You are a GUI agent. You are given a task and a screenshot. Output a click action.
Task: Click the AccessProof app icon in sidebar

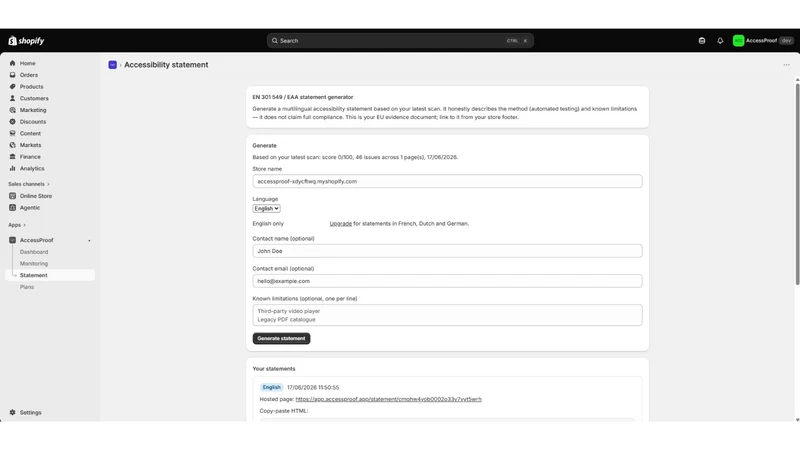pos(12,240)
